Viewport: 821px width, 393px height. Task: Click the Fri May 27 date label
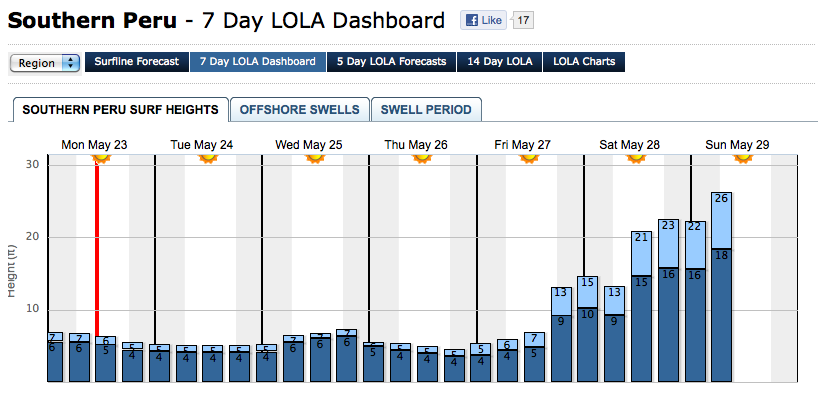[x=523, y=145]
